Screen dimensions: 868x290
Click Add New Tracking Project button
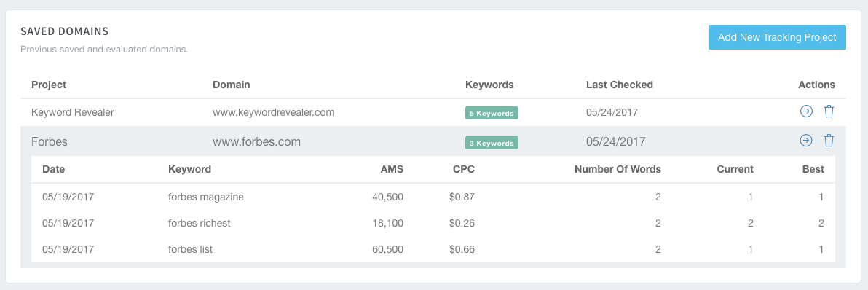tap(777, 37)
